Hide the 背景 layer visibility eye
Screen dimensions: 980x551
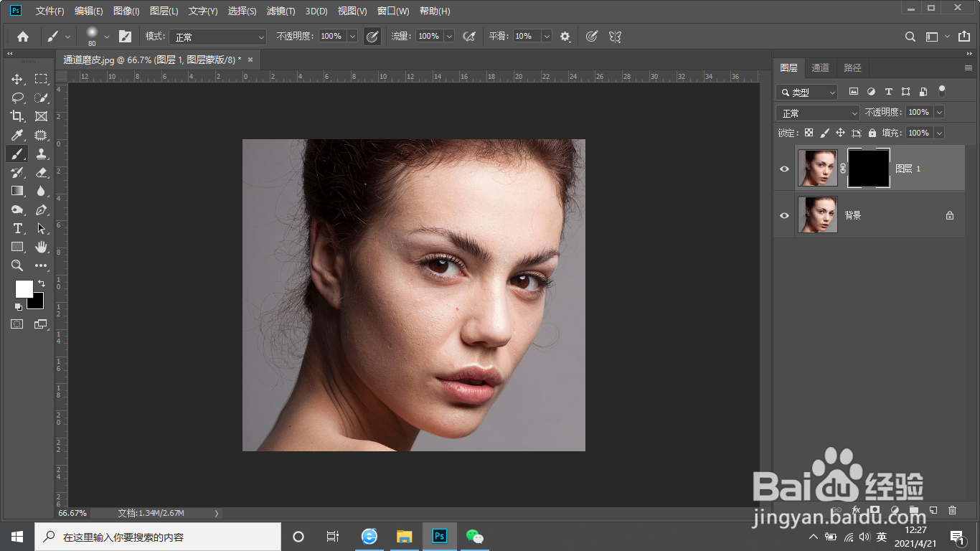[784, 215]
